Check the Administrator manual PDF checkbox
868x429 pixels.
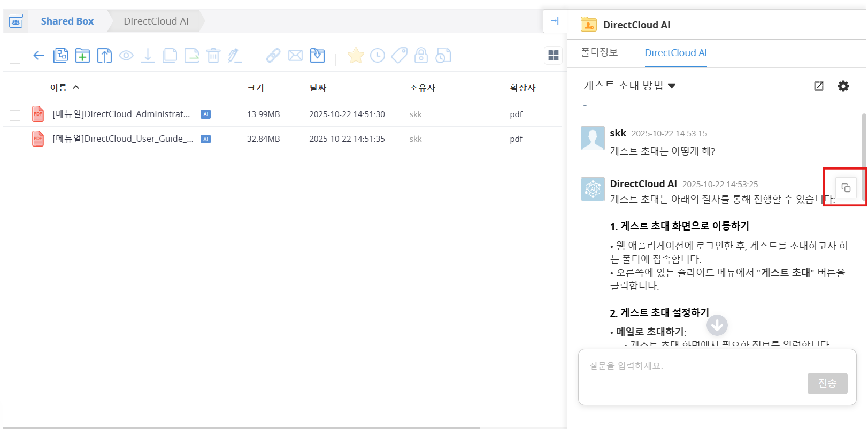point(15,115)
